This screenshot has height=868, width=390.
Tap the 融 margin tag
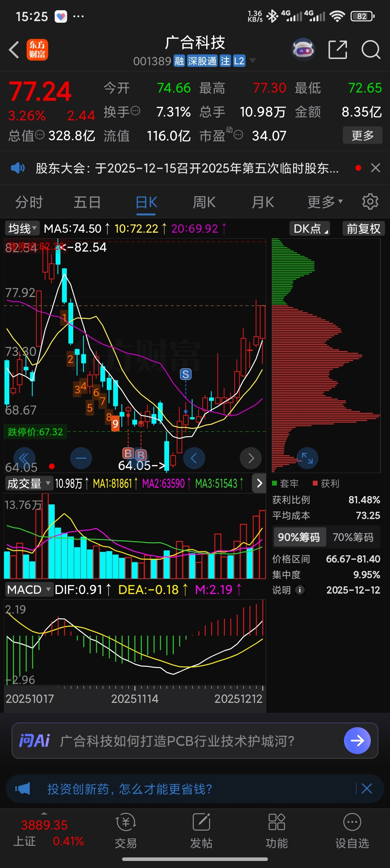coord(179,61)
